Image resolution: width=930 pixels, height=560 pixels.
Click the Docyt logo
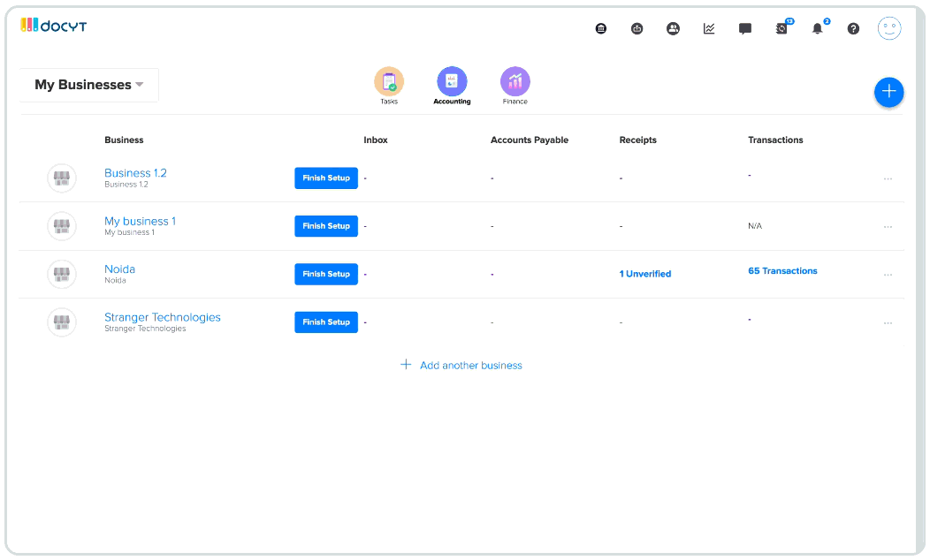click(53, 26)
